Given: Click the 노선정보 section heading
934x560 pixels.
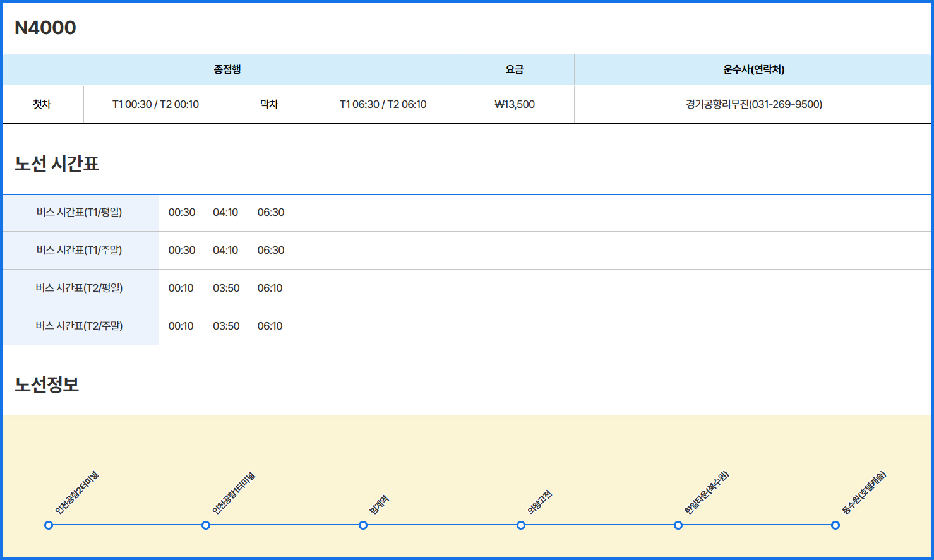Looking at the screenshot, I should [47, 384].
